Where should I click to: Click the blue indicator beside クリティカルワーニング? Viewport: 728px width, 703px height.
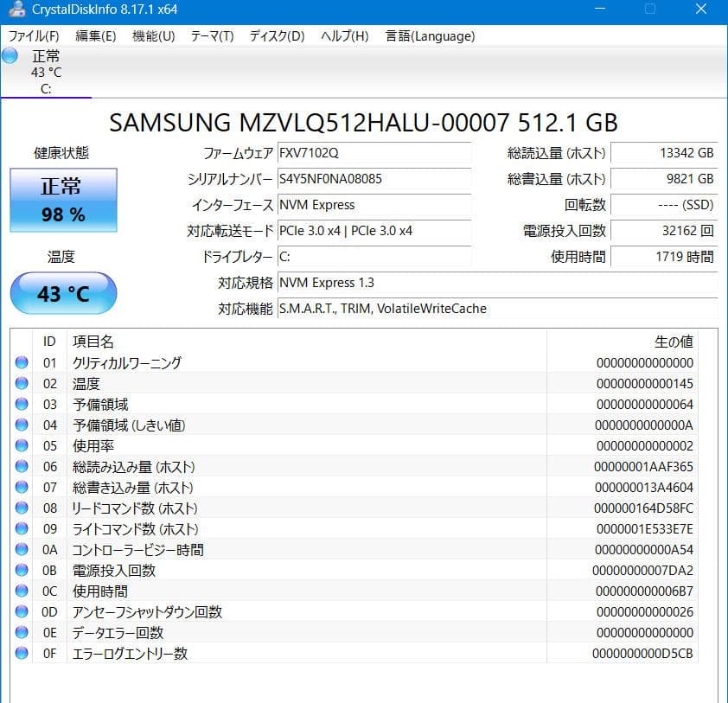coord(21,362)
